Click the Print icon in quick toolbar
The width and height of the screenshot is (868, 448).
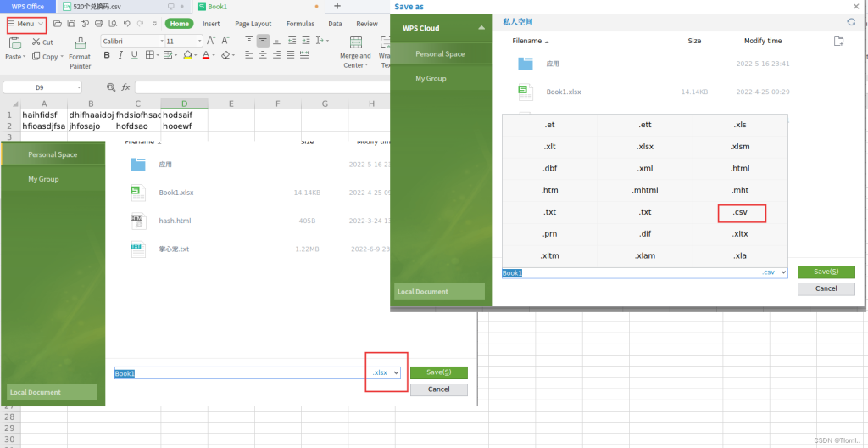pos(99,24)
